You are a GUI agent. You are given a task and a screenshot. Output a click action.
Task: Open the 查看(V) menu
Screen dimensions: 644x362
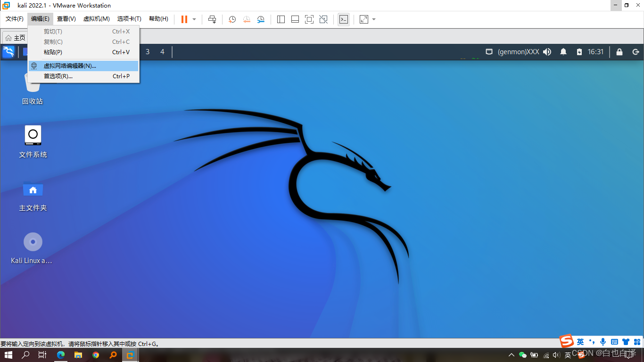click(x=66, y=19)
